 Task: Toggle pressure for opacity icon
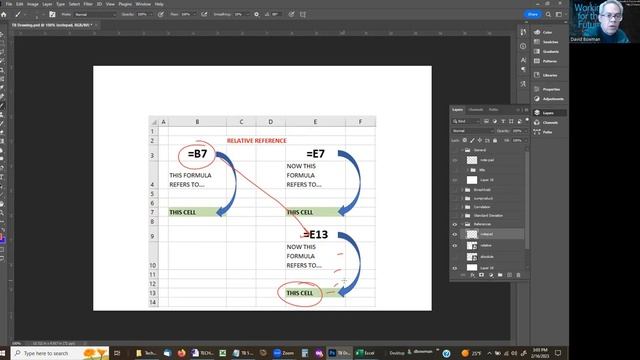click(x=161, y=14)
